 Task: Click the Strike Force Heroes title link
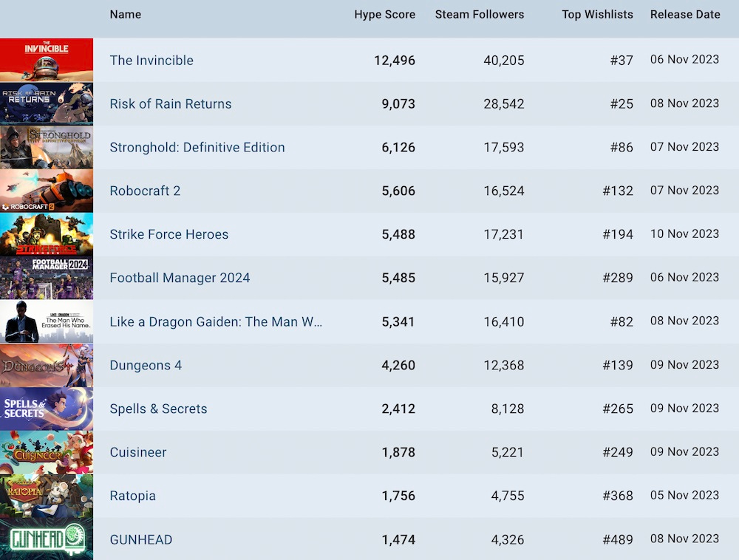coord(168,234)
